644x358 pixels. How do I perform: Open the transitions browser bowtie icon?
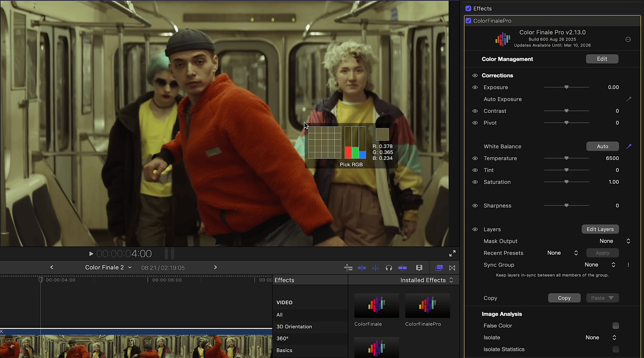coord(452,268)
